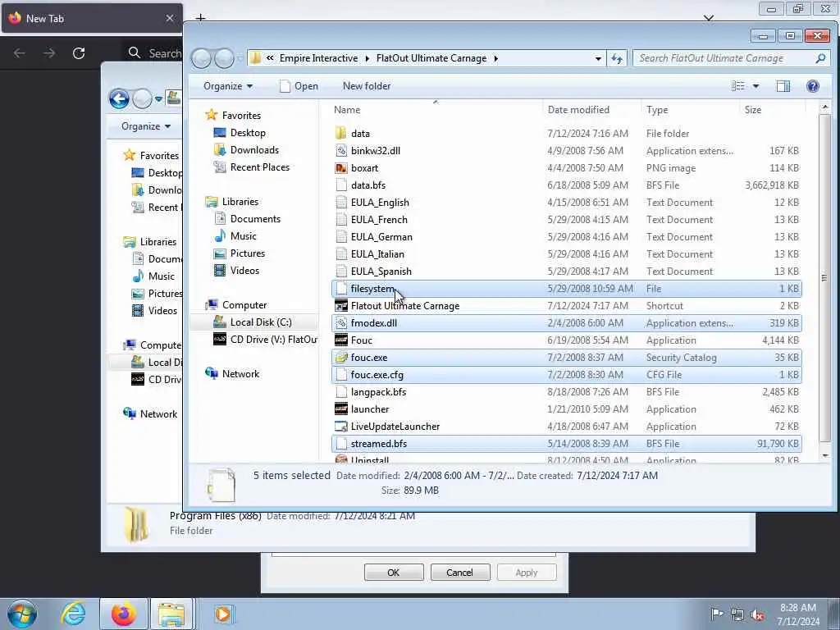Select the streamed.bfs file
This screenshot has width=840, height=630.
(x=567, y=444)
